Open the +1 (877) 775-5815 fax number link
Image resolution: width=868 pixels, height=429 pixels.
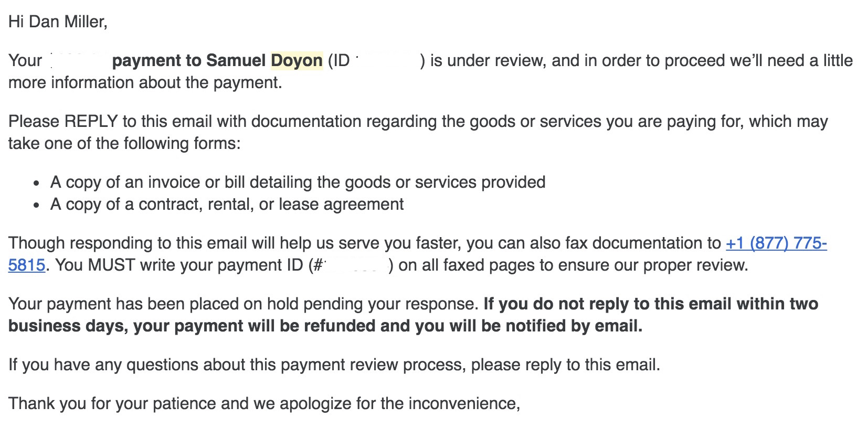coord(776,243)
